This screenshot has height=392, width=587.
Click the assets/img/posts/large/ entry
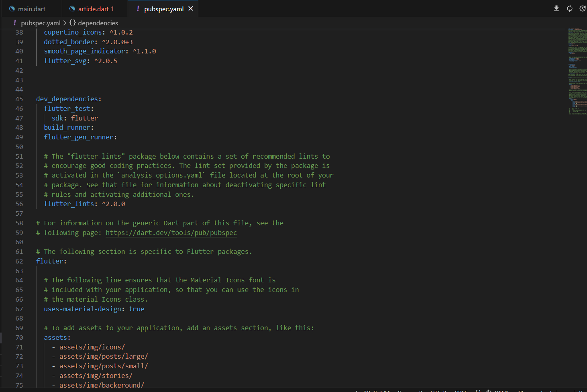click(x=104, y=356)
